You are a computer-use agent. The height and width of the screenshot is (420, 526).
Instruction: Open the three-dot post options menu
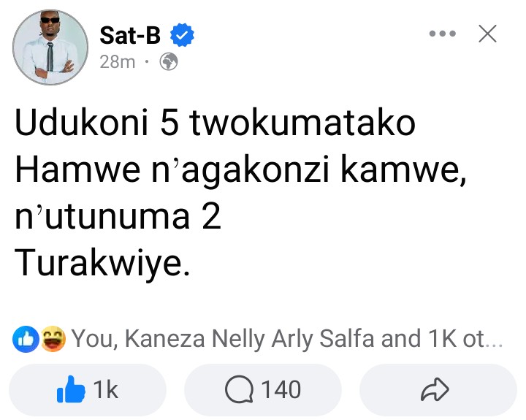click(443, 34)
